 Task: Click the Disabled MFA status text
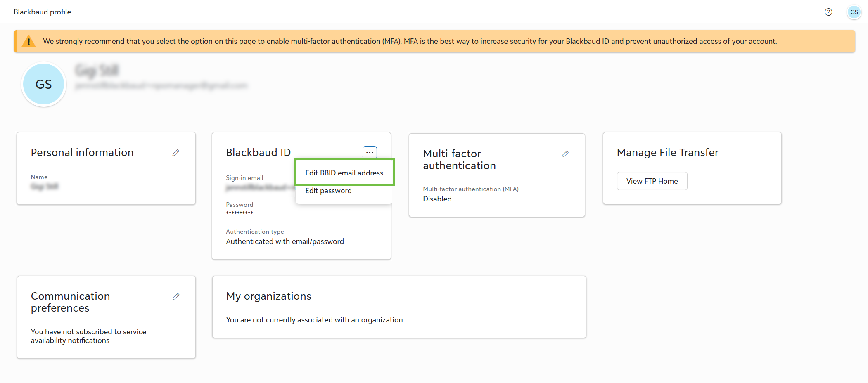tap(437, 199)
